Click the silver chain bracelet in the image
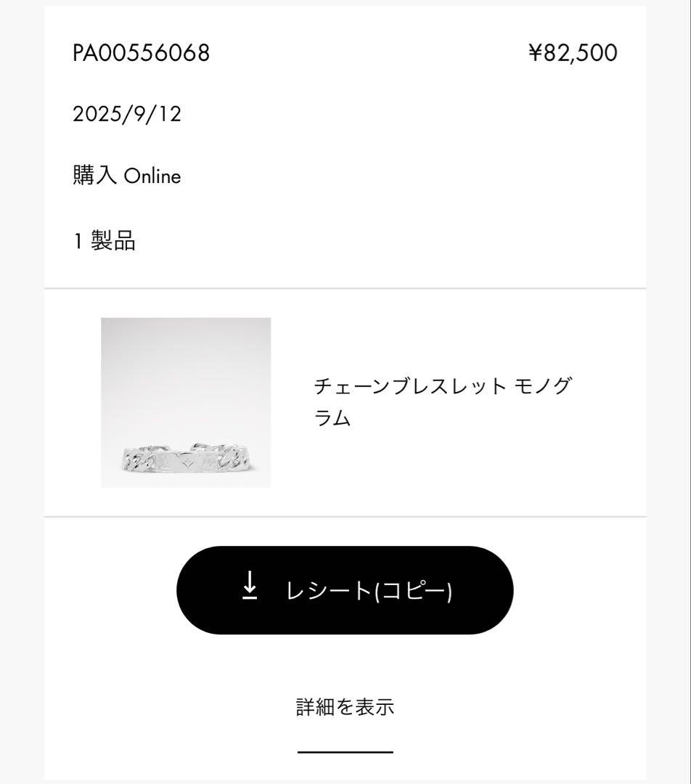Viewport: 691px width, 784px height. [187, 460]
